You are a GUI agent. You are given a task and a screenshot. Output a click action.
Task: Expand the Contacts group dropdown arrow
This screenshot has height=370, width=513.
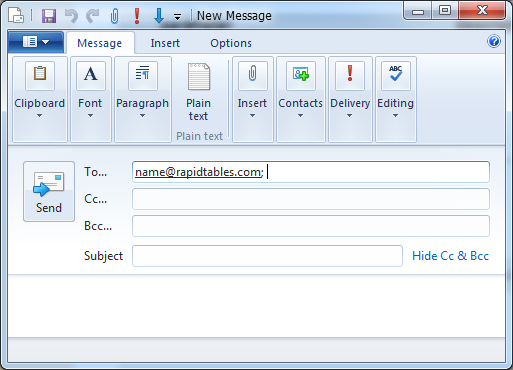(x=300, y=115)
